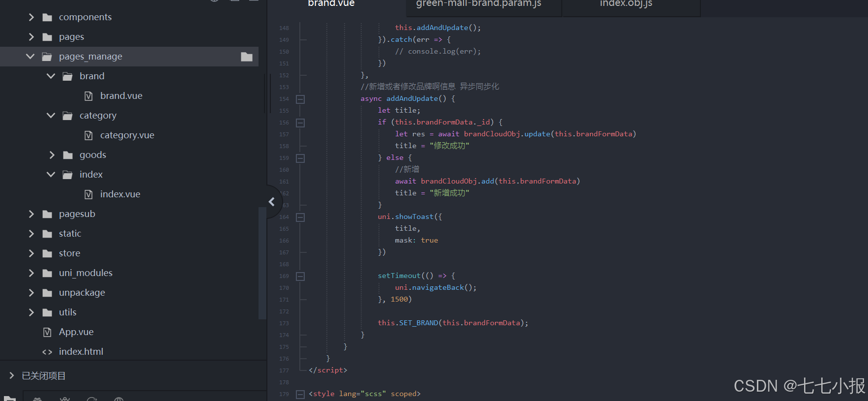Click the brand folder icon
This screenshot has height=401, width=868.
coord(68,76)
